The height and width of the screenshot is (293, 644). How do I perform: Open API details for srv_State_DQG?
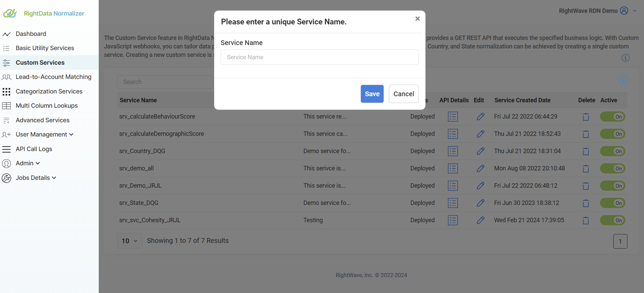[453, 203]
